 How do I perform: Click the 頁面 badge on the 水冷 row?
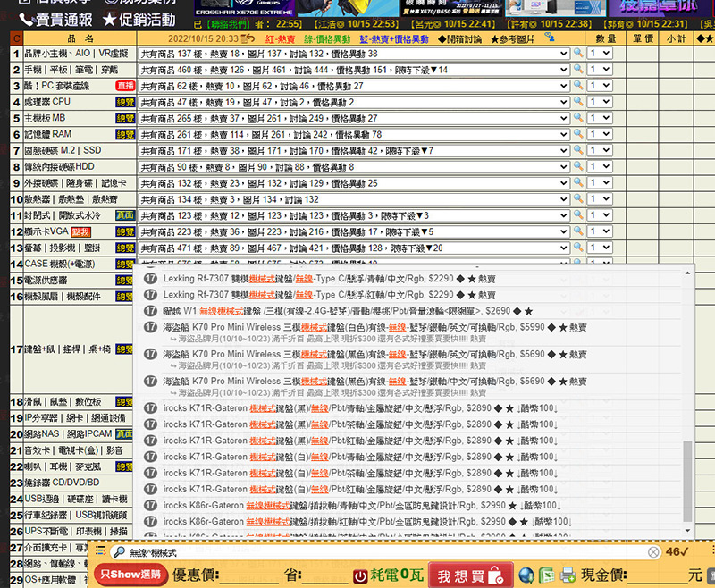pyautogui.click(x=125, y=215)
